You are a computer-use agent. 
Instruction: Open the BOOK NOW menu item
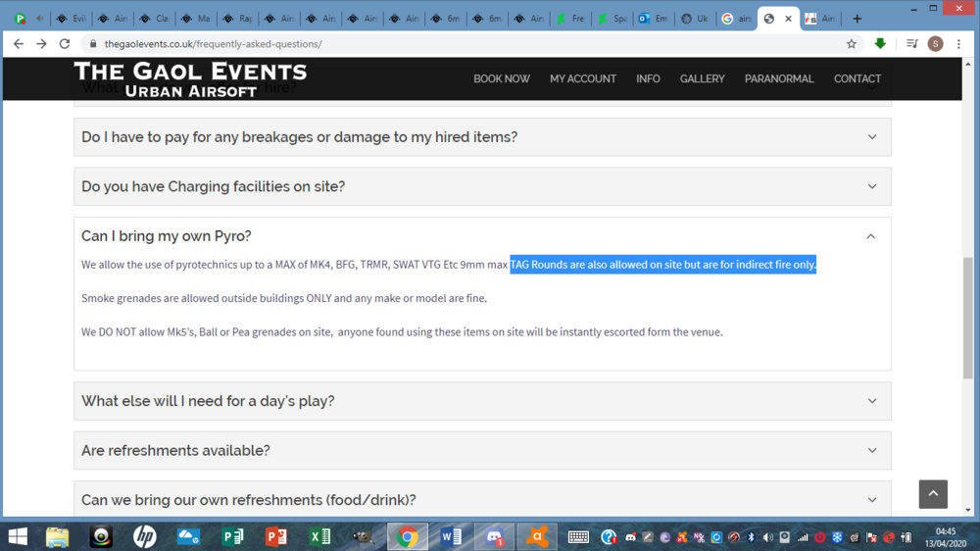pyautogui.click(x=502, y=78)
